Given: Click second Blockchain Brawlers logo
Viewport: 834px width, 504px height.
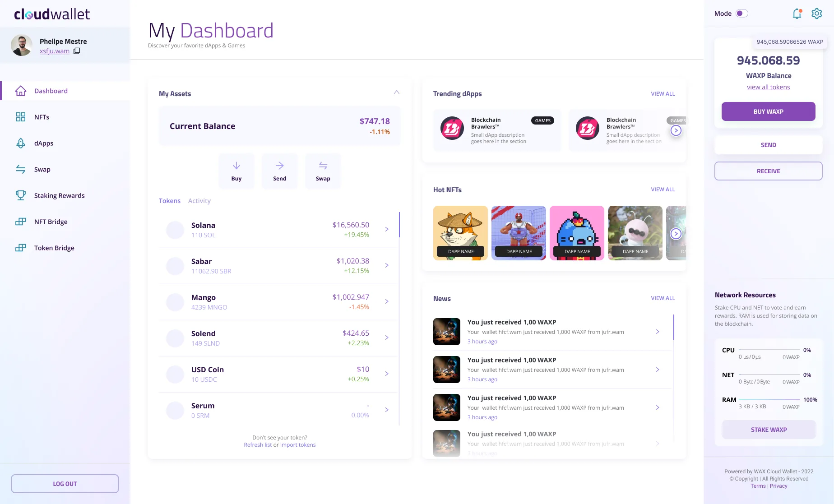Looking at the screenshot, I should click(x=588, y=128).
